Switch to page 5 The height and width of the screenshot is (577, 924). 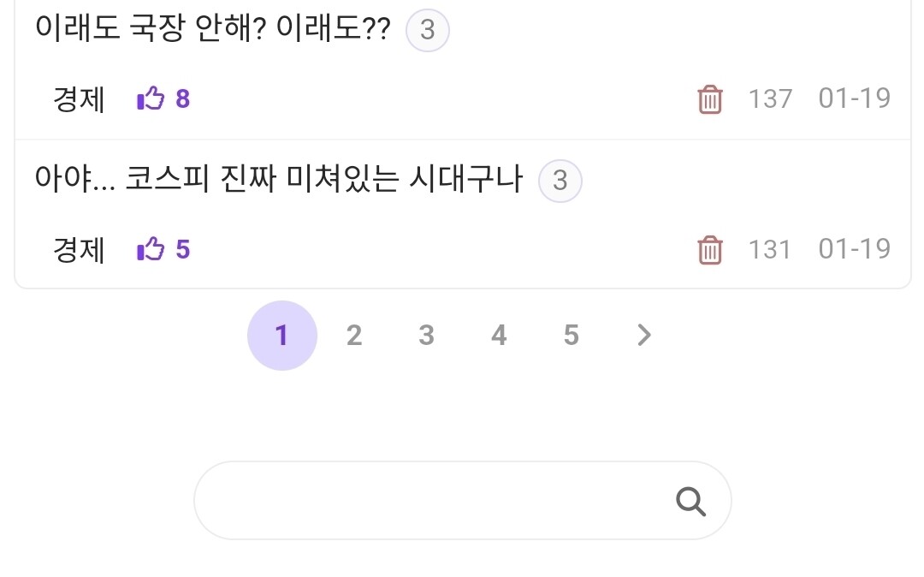pos(572,336)
